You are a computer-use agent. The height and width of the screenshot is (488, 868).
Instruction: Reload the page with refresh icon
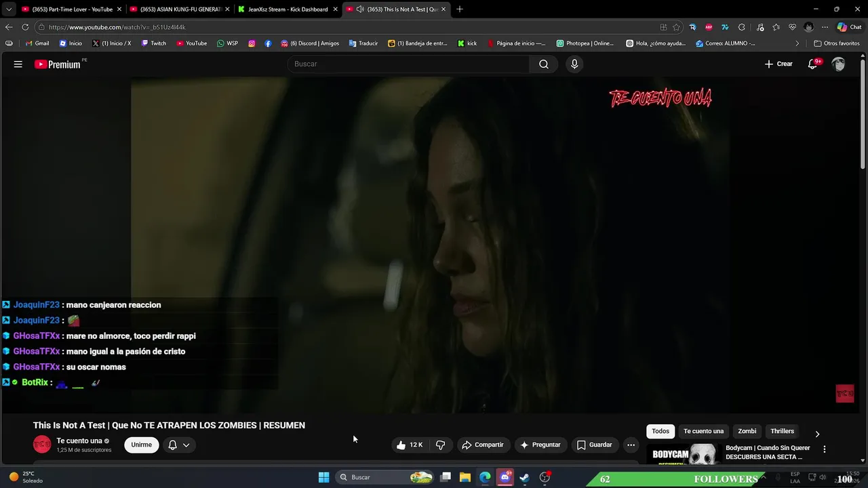point(25,27)
